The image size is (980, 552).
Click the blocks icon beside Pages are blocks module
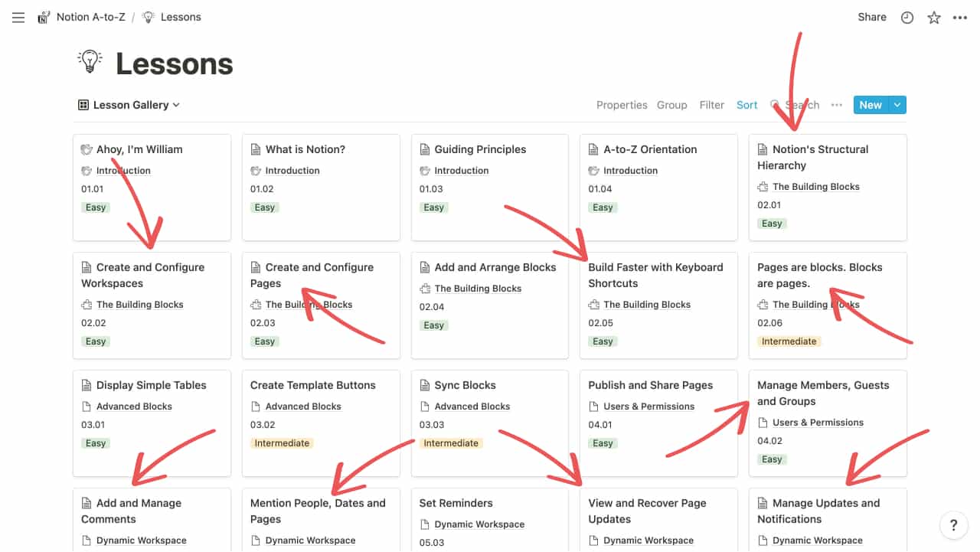(x=763, y=305)
